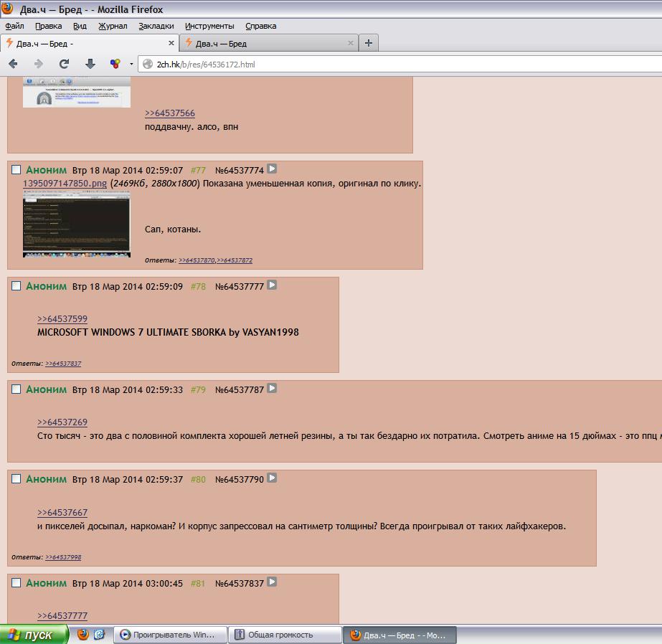This screenshot has height=644, width=662.
Task: Open the file link 1395097147850.png
Action: point(65,183)
